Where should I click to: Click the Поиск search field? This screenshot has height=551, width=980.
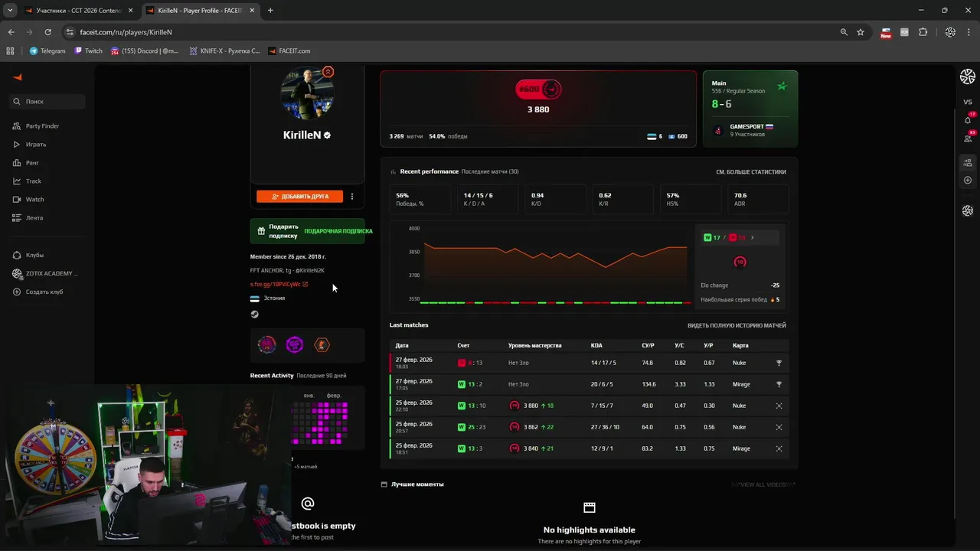[47, 101]
